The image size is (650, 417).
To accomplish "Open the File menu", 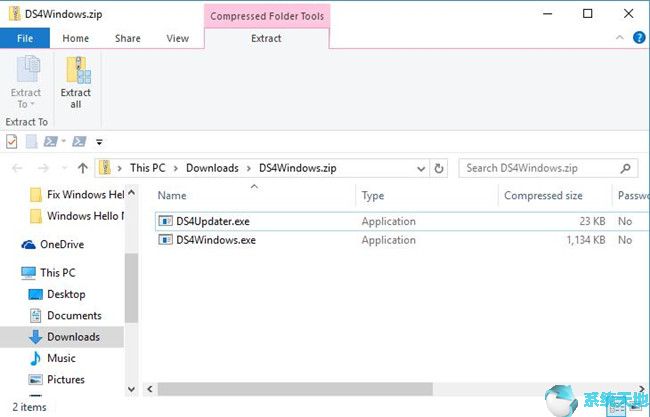I will pos(25,39).
